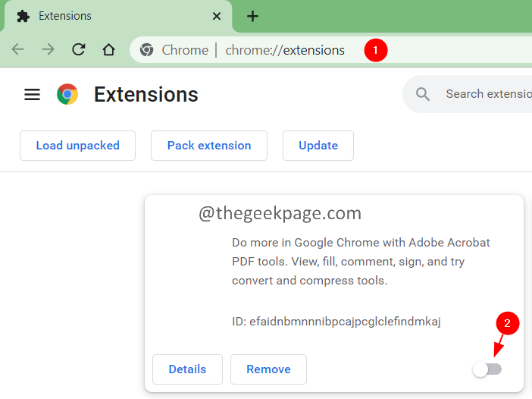Click the Chrome site info icon in the address bar
The width and height of the screenshot is (532, 399).
146,50
